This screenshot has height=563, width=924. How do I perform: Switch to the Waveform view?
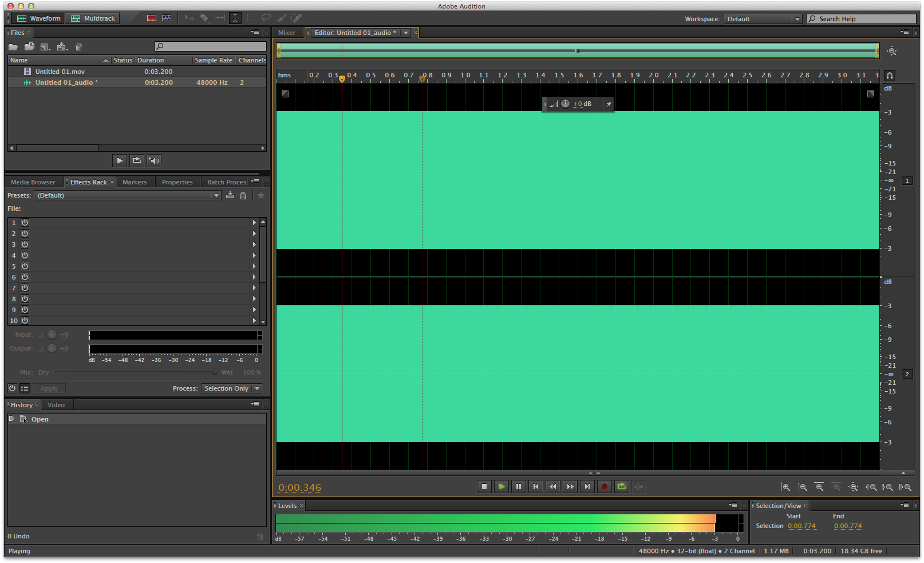click(38, 18)
